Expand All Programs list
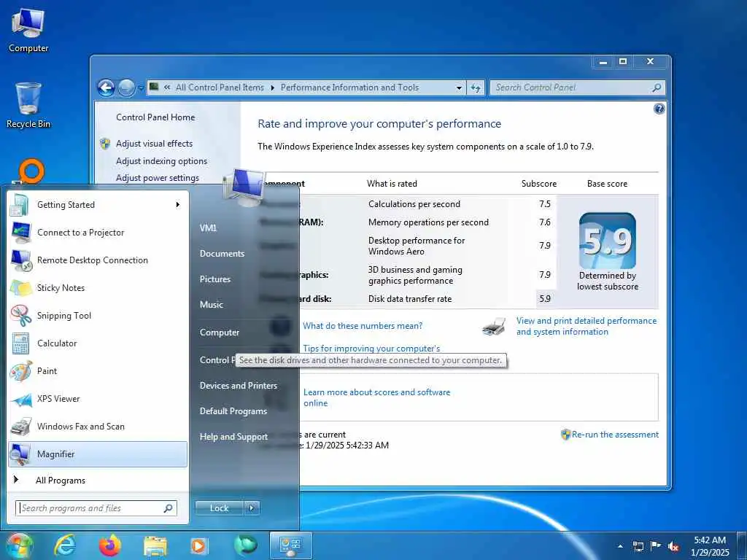747x560 pixels. pyautogui.click(x=61, y=481)
